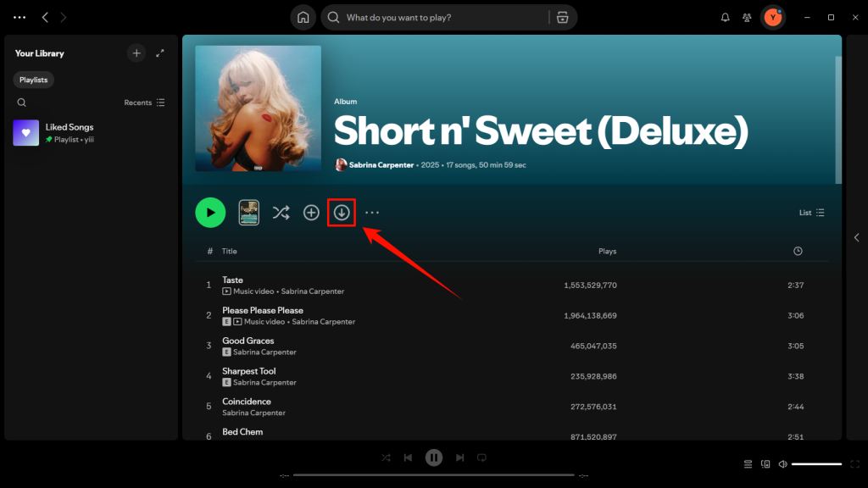The width and height of the screenshot is (868, 488).
Task: Search within Your Library
Action: coord(21,103)
